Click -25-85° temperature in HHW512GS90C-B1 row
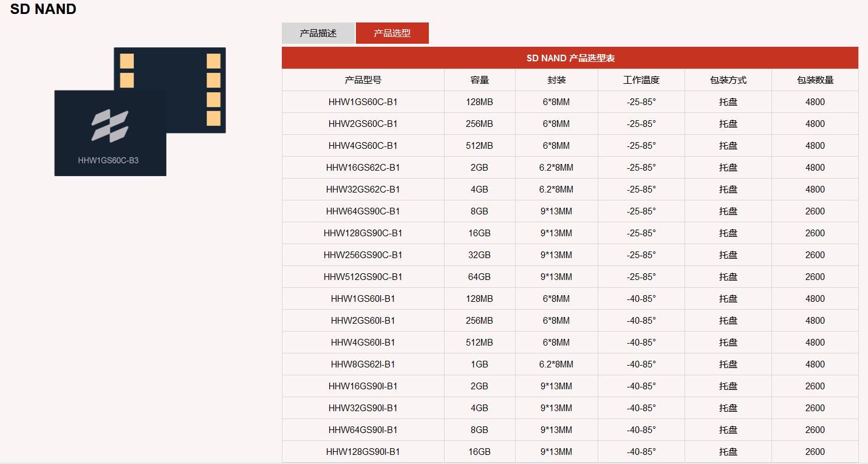The width and height of the screenshot is (868, 464). pyautogui.click(x=641, y=277)
